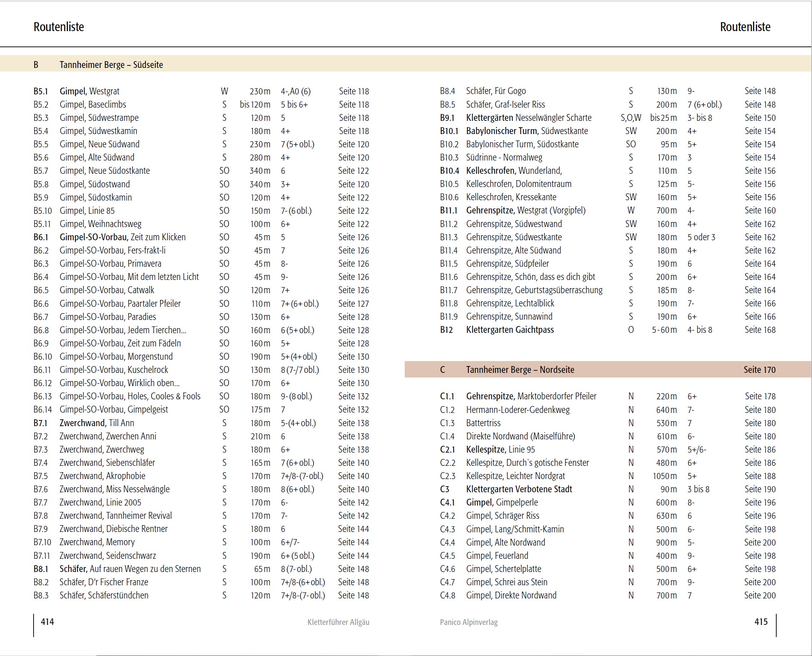Image resolution: width=812 pixels, height=656 pixels.
Task: Select 'Gehrenspitze, Marktoberdorfer Pfeiler' route
Action: tap(531, 396)
